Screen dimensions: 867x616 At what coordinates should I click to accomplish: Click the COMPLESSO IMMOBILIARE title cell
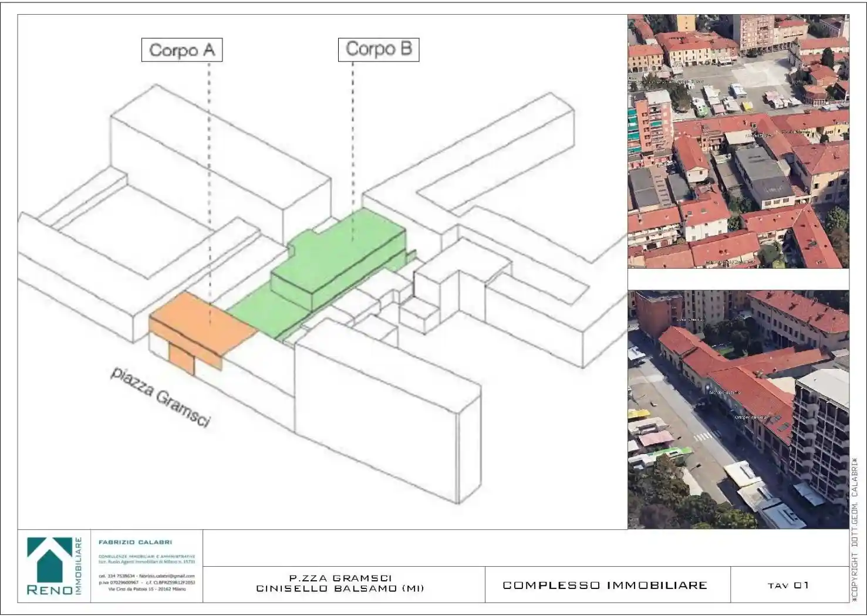pyautogui.click(x=605, y=585)
